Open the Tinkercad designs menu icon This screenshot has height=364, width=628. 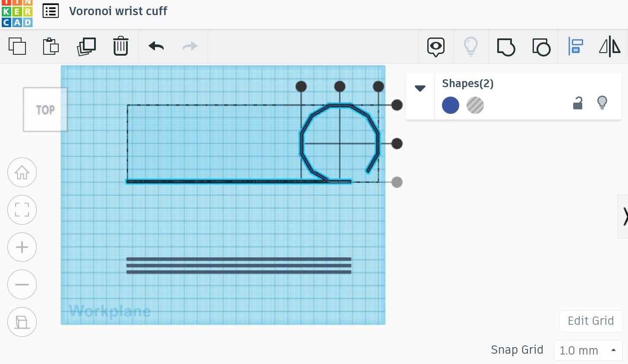50,11
